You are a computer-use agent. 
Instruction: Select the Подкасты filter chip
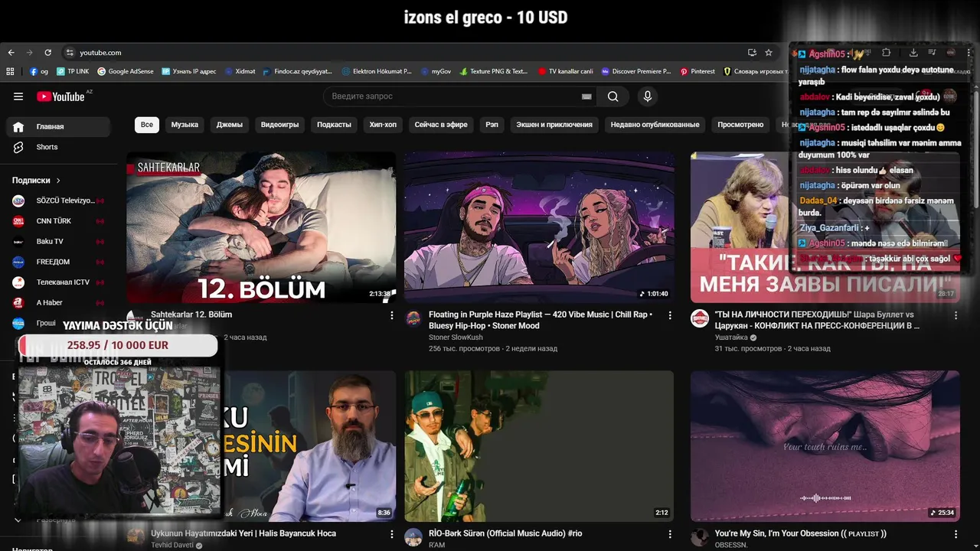(x=335, y=125)
